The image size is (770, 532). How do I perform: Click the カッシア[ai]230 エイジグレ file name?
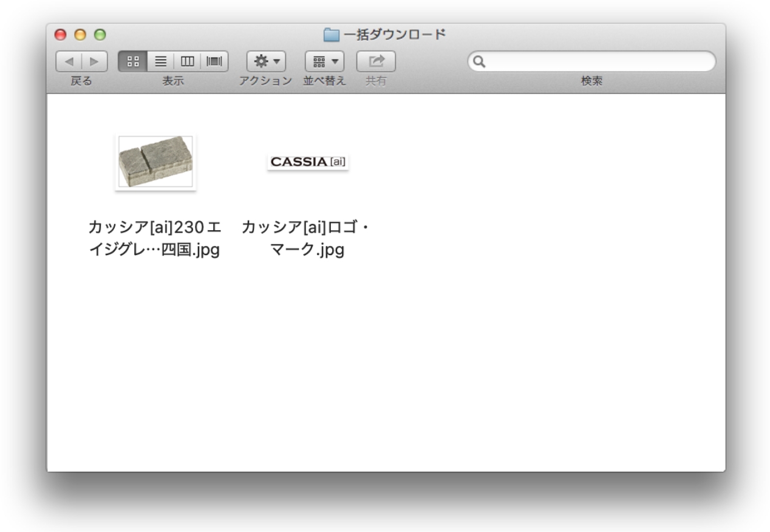tap(154, 239)
